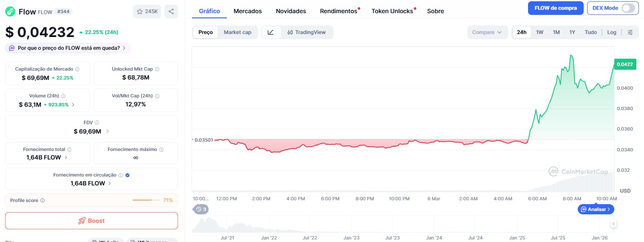Click the 12,97% Vol/Mkt Cap value

pyautogui.click(x=136, y=104)
